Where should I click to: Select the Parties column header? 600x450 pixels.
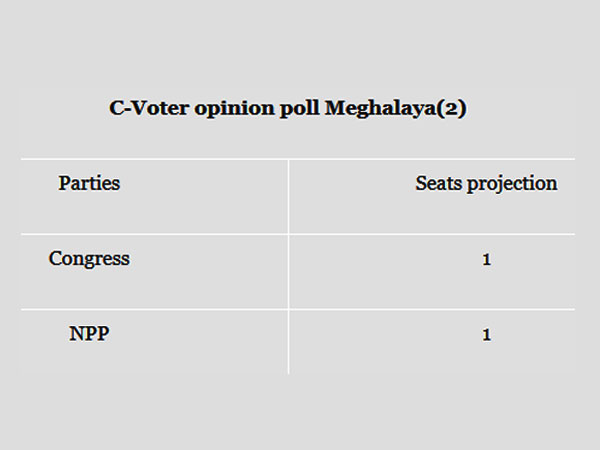89,183
